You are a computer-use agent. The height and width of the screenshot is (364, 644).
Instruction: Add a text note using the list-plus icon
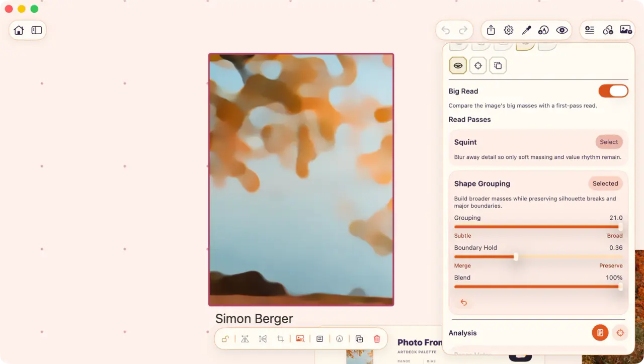tap(590, 30)
